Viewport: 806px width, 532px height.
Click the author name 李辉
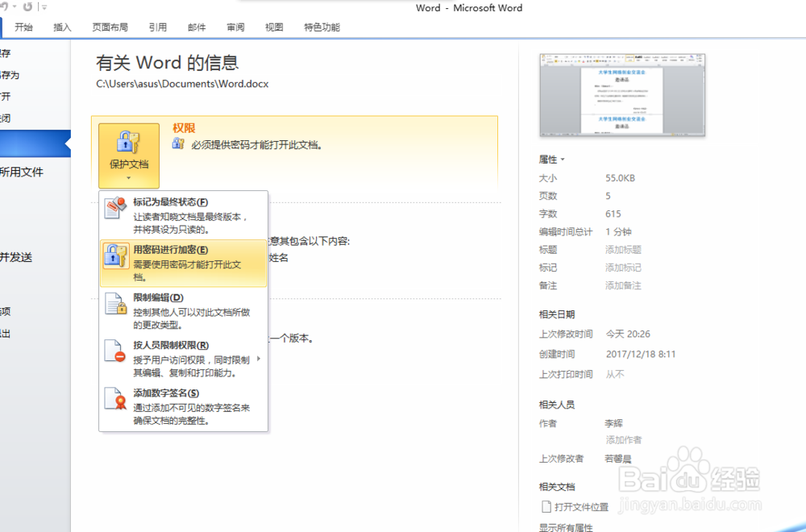click(613, 423)
